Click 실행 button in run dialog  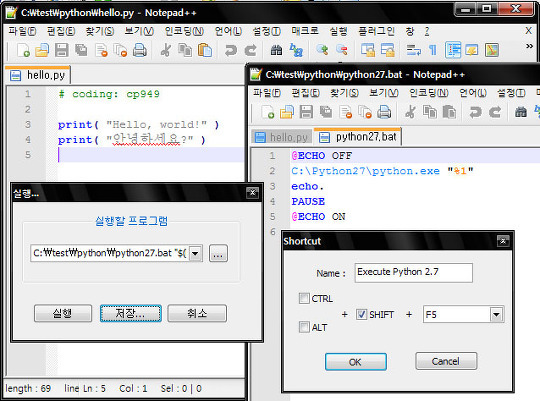coord(63,313)
